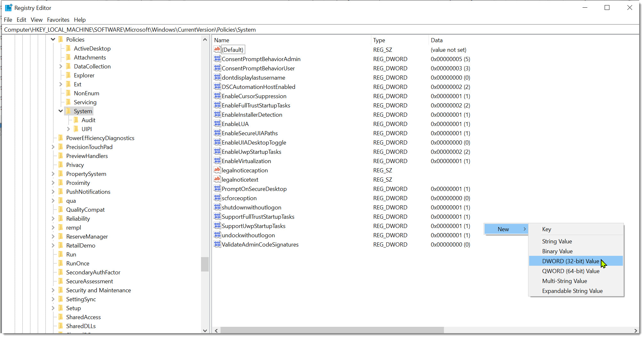Click the DWORD icon for ConsentPromptBehaviorAdmin
The image size is (644, 338).
tap(217, 59)
